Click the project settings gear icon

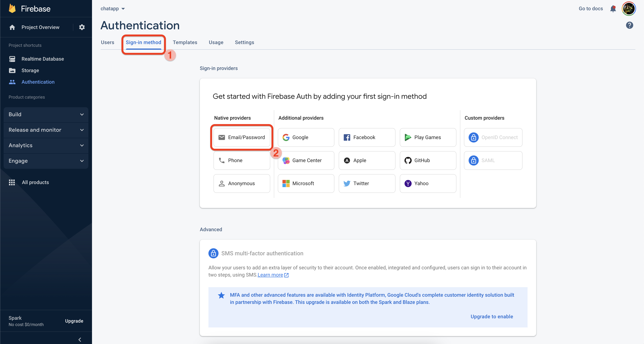click(x=82, y=27)
